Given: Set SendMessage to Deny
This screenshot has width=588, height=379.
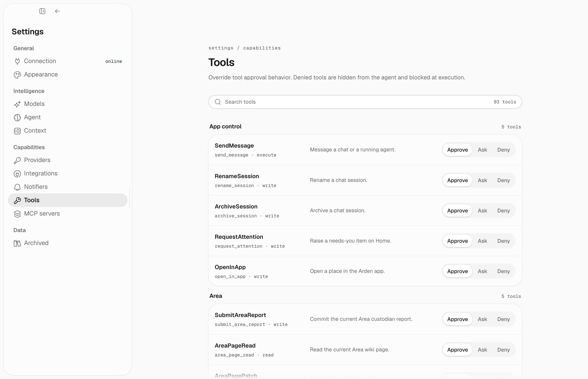Looking at the screenshot, I should (x=503, y=150).
